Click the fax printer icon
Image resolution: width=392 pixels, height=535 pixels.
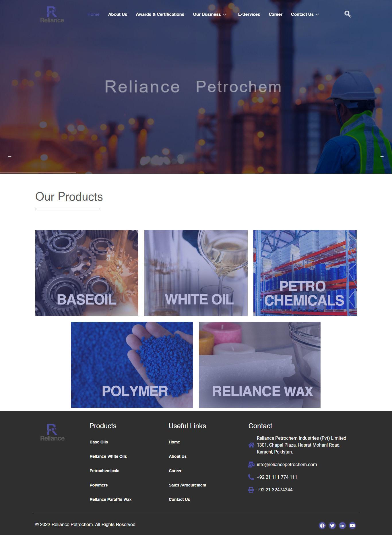[x=251, y=490]
